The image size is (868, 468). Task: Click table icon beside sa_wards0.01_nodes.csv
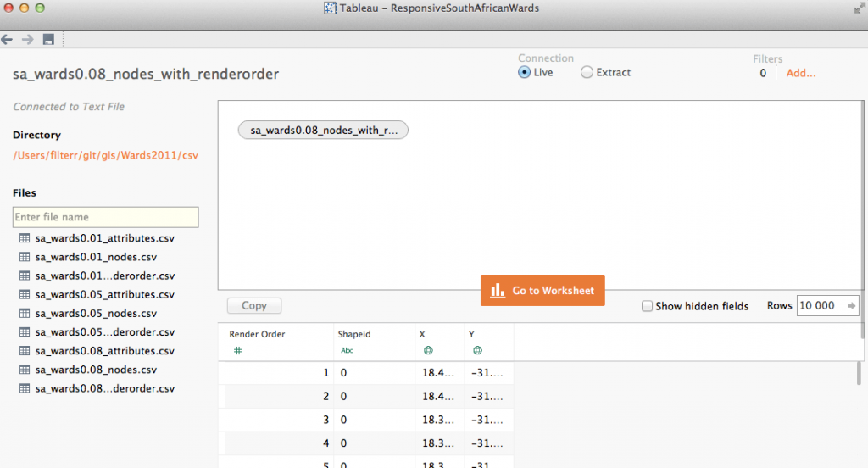point(25,257)
